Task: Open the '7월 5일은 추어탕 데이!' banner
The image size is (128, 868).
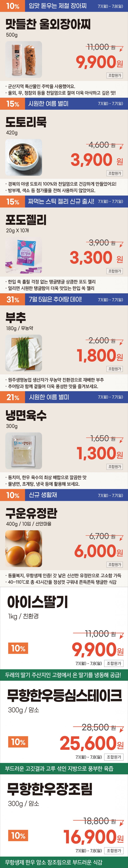Action: (55, 300)
